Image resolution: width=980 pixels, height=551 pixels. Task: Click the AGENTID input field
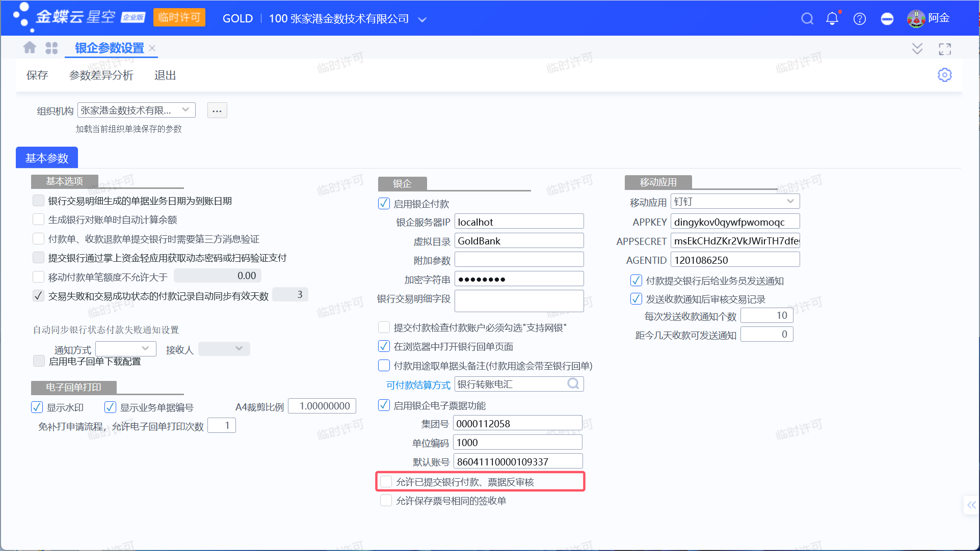(x=735, y=260)
